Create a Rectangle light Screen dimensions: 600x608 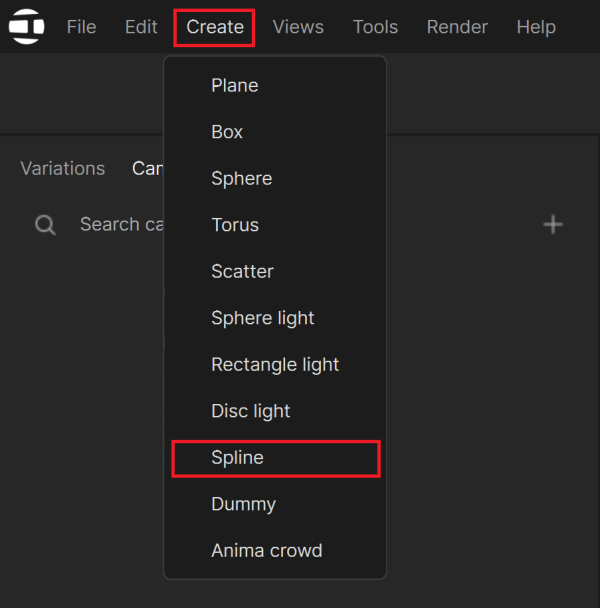[275, 364]
